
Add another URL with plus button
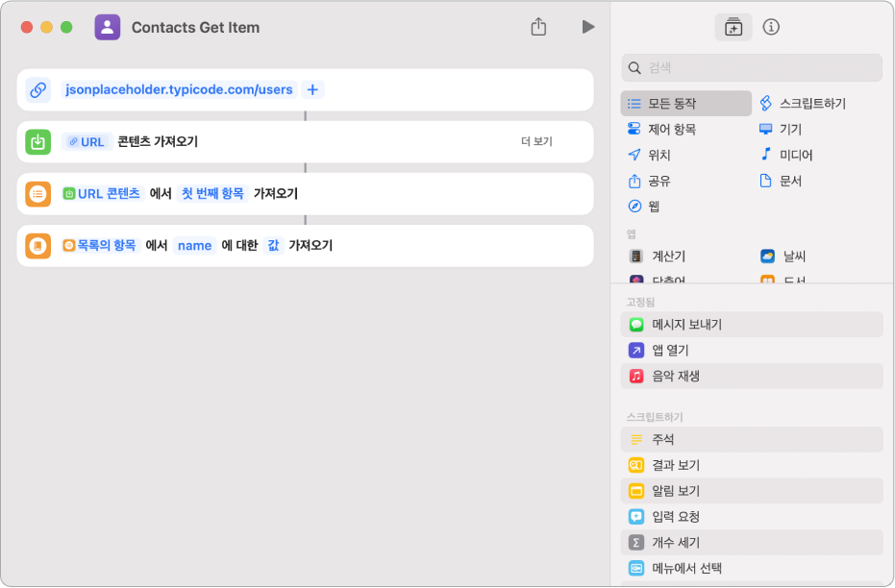point(312,89)
